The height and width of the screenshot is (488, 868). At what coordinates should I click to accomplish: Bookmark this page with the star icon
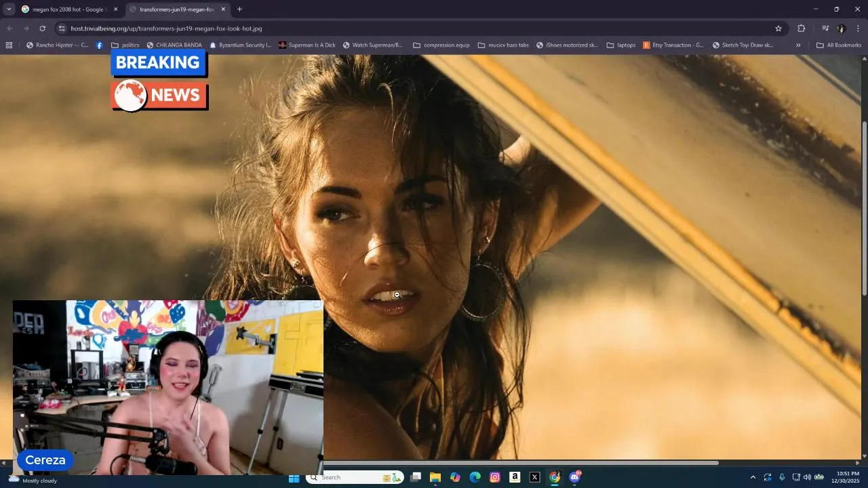pyautogui.click(x=778, y=28)
